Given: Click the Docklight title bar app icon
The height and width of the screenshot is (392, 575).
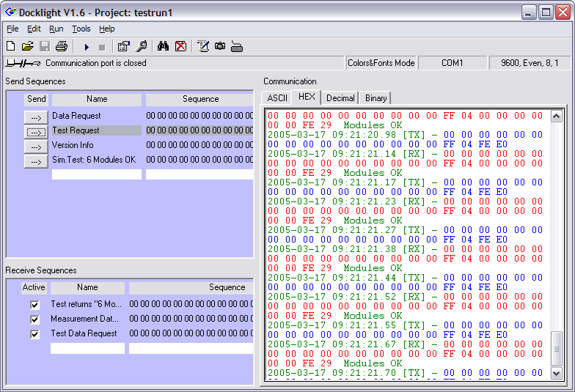Looking at the screenshot, I should tap(10, 12).
